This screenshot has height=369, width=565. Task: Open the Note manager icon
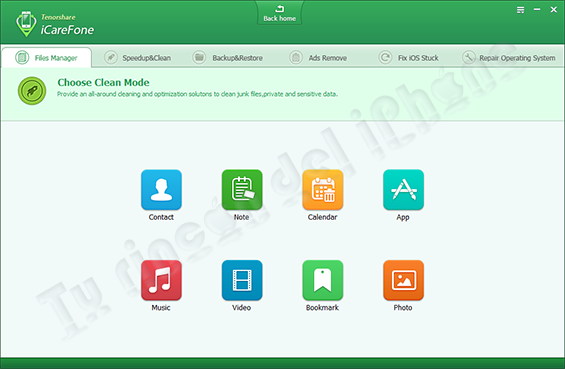tap(242, 190)
